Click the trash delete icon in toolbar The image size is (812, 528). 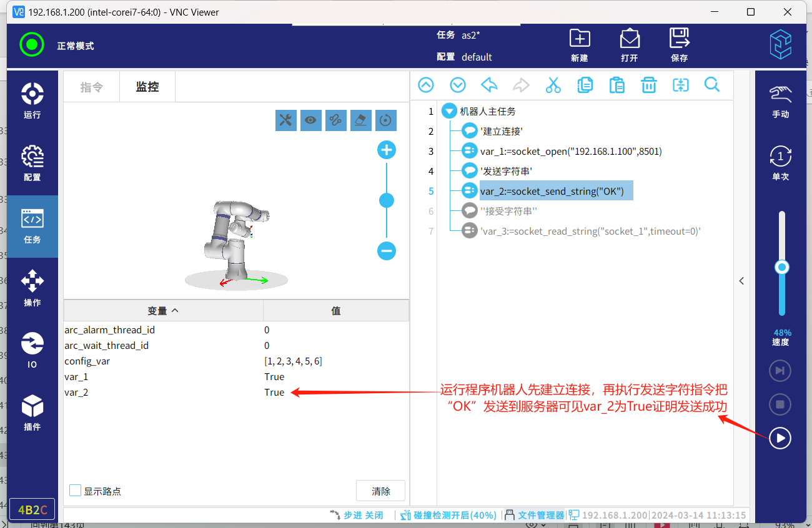click(649, 86)
